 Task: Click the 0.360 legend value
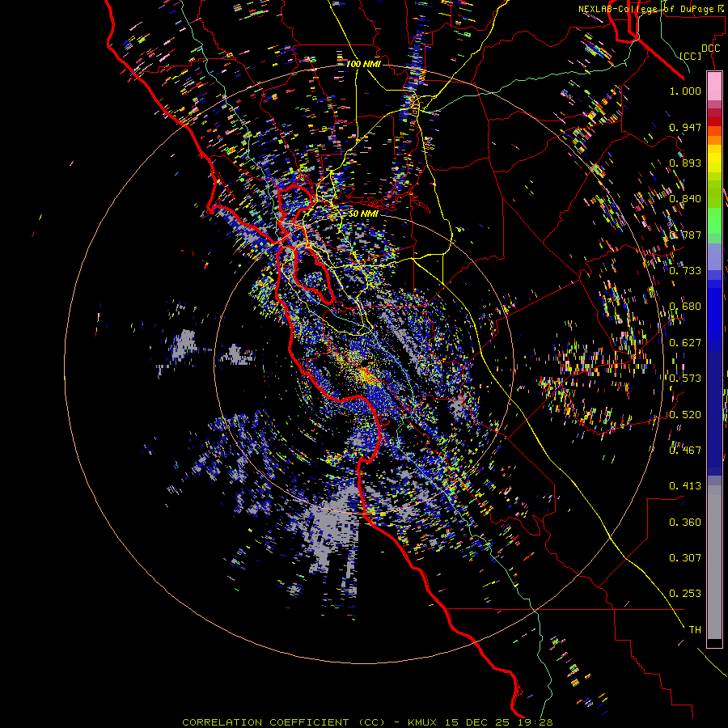(x=685, y=523)
